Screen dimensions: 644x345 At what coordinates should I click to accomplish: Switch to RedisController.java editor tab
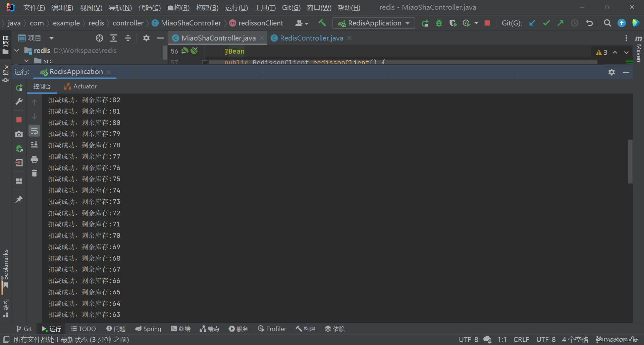pos(311,38)
